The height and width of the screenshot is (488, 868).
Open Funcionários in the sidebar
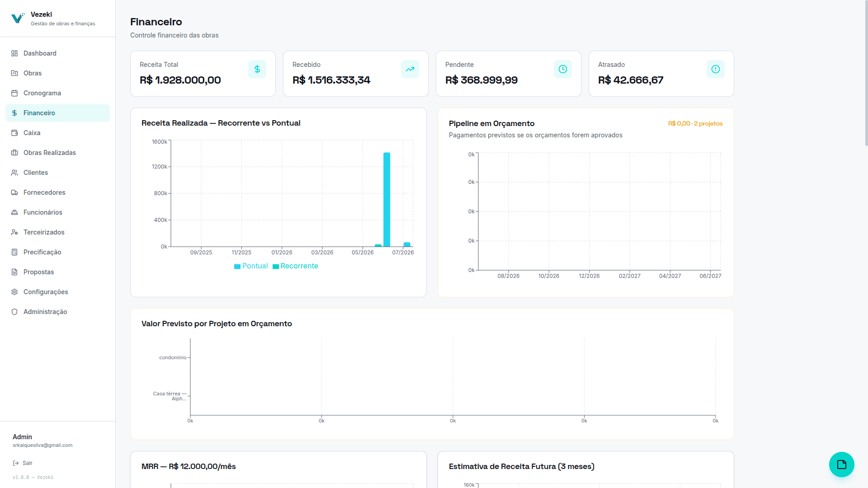coord(57,212)
